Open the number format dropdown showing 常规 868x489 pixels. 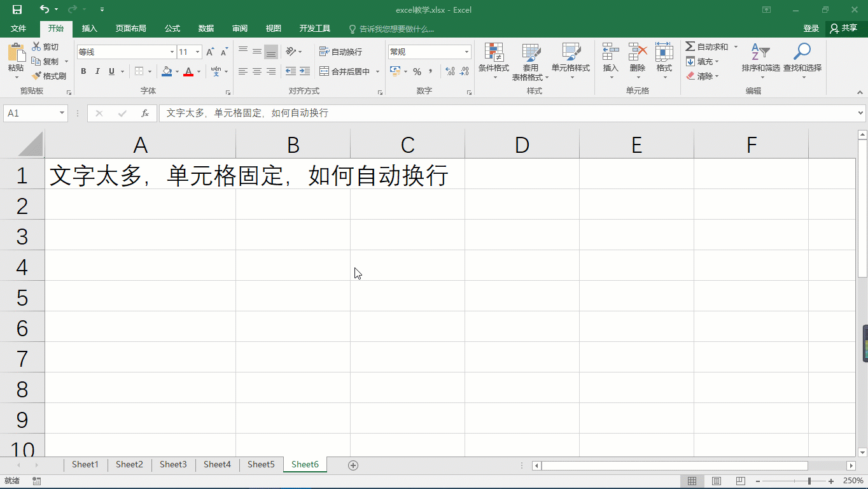(466, 51)
